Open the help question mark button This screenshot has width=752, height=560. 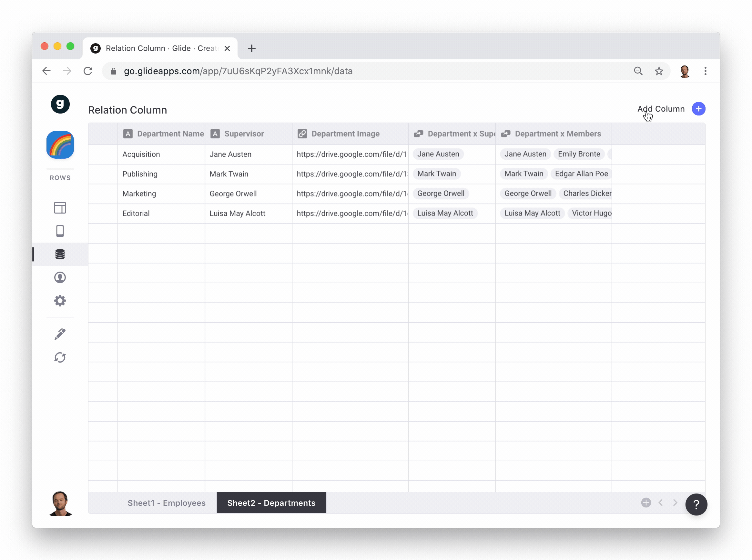pos(696,505)
